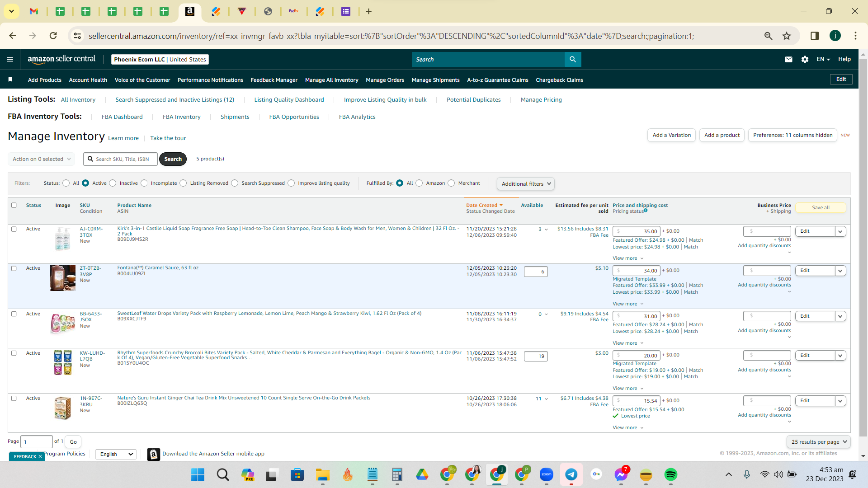The image size is (868, 488).
Task: Expand View more for Nature's Guru Chai
Action: click(x=628, y=428)
